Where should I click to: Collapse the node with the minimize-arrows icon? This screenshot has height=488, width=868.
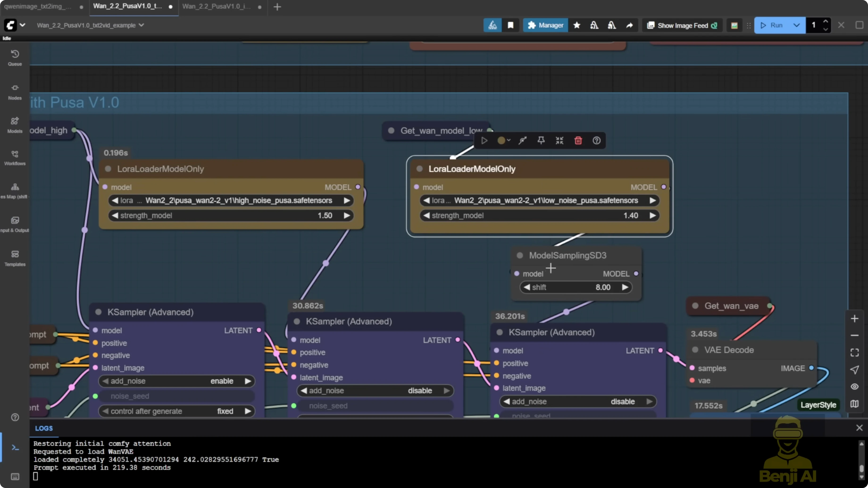(559, 141)
